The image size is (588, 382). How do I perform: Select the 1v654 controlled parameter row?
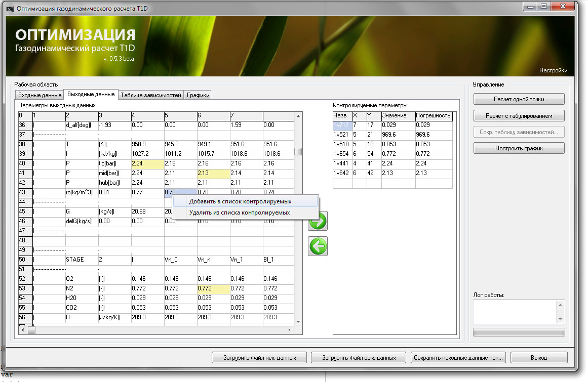(x=392, y=154)
